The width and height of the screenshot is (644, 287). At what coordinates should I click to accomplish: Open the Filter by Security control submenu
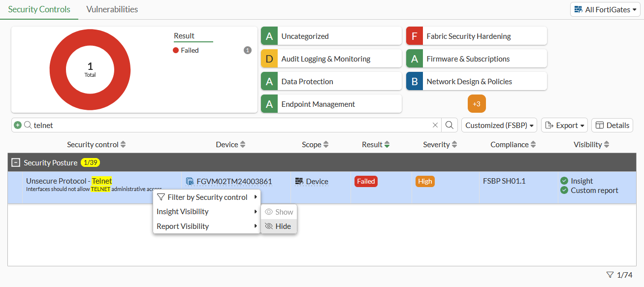[x=206, y=197]
